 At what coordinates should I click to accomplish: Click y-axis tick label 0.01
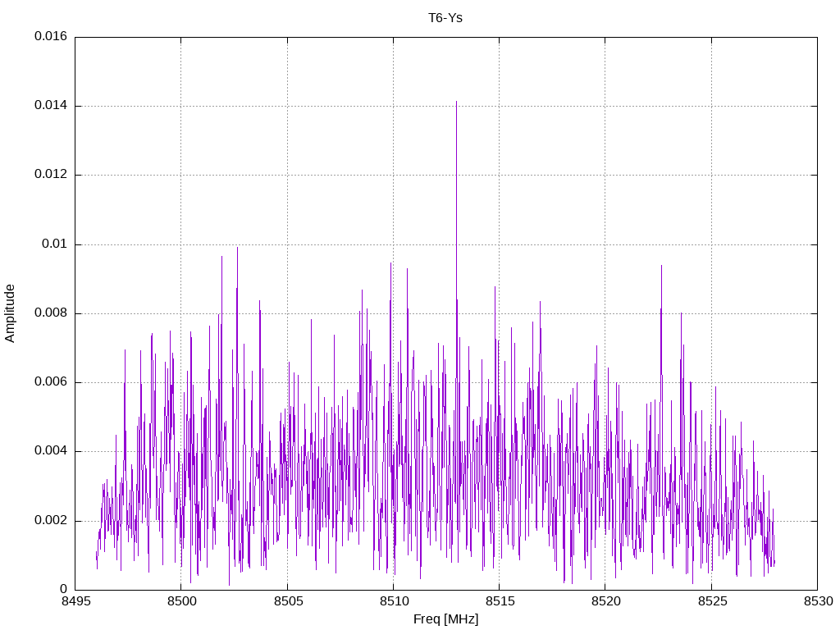tap(55, 244)
